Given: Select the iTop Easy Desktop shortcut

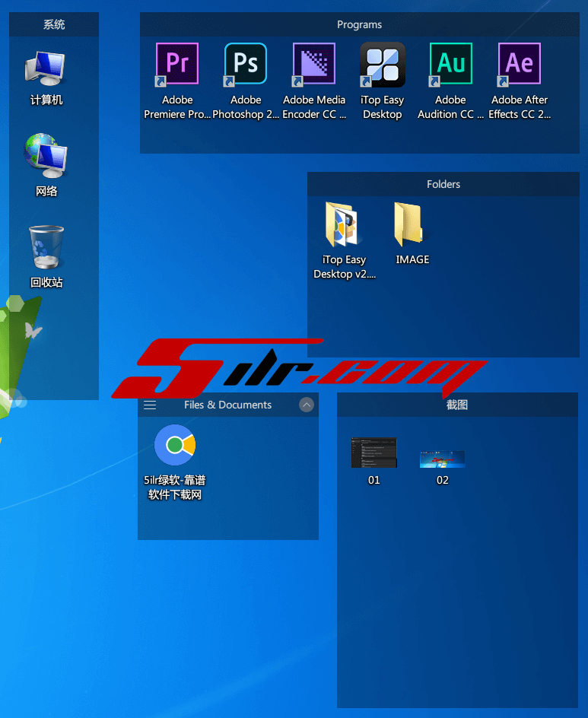Looking at the screenshot, I should 382,65.
